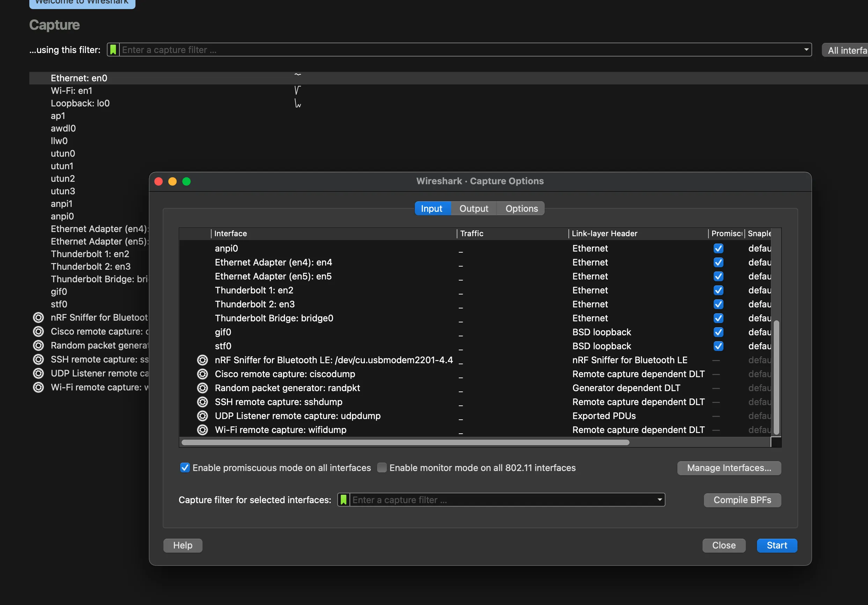Expand dialog capture filter history dropdown arrow
Viewport: 868px width, 605px height.
[660, 500]
